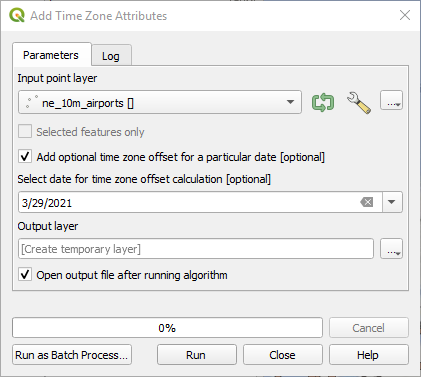421x377 pixels.
Task: Clear the date field with backspace icon
Action: click(367, 202)
